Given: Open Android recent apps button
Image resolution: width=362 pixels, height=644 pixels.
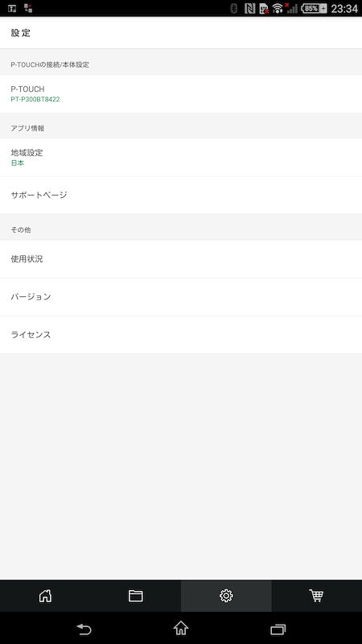Looking at the screenshot, I should pos(278,630).
